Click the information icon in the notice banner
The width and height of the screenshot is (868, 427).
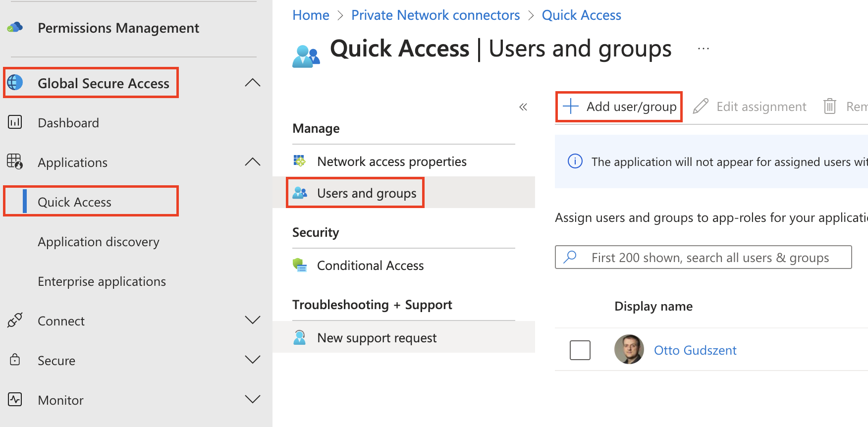tap(575, 161)
